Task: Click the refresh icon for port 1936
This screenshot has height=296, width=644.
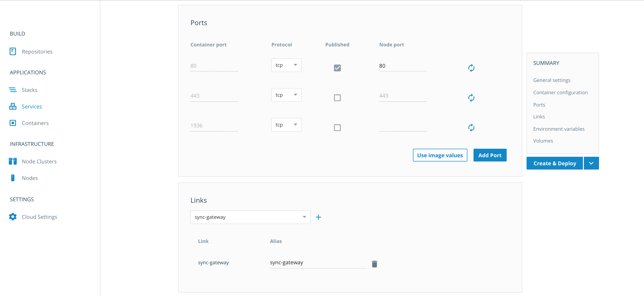Action: [x=471, y=127]
